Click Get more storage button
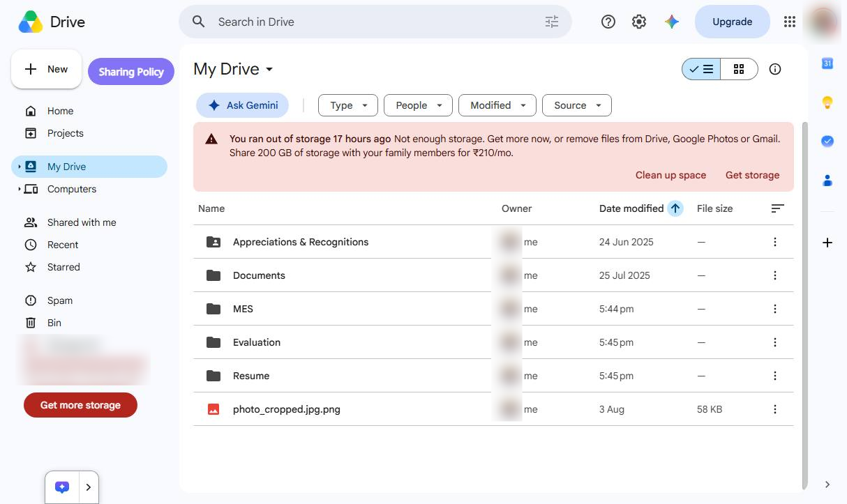Viewport: 847px width, 504px height. (80, 405)
